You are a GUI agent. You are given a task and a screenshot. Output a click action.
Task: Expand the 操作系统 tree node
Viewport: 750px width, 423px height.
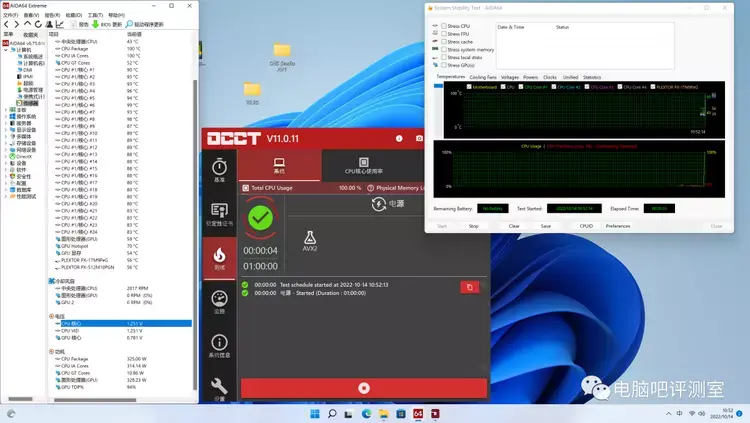coord(6,117)
